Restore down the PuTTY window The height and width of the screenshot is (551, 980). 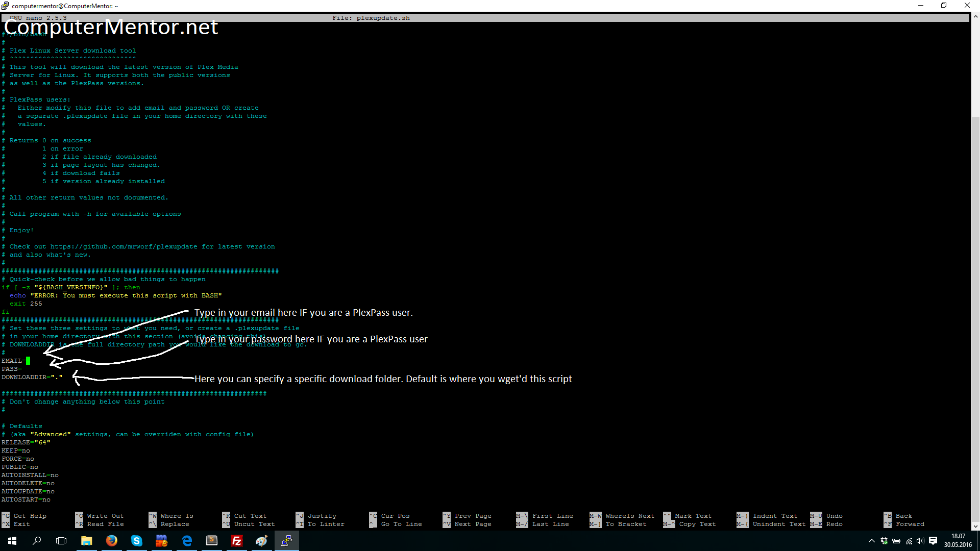(944, 6)
